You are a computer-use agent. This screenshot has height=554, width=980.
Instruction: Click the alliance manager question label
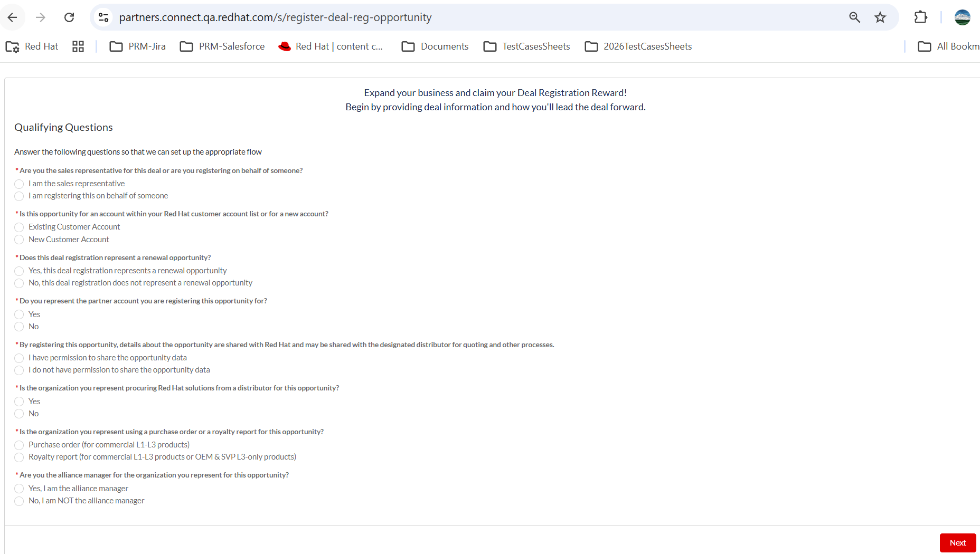point(154,475)
